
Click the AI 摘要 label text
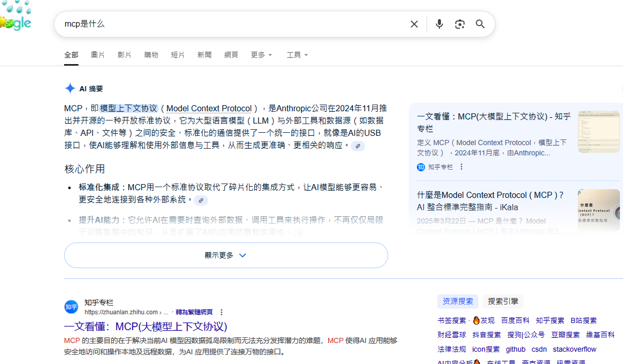(x=91, y=89)
